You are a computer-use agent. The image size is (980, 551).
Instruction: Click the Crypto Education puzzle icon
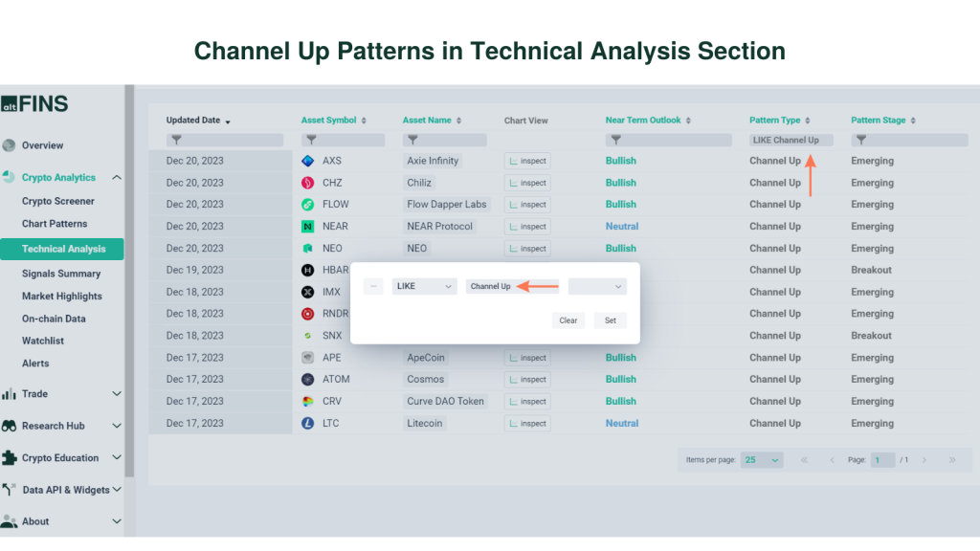click(x=11, y=457)
